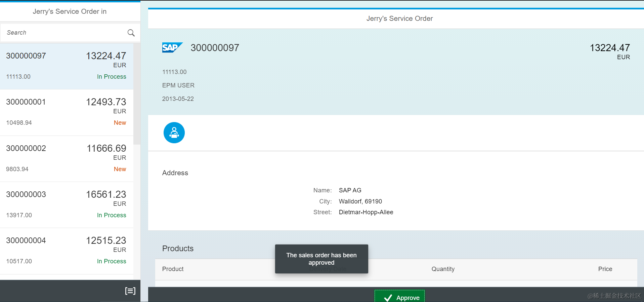This screenshot has width=644, height=302.
Task: Click the street value Dietmar-Hopp-Allee
Action: coord(366,212)
